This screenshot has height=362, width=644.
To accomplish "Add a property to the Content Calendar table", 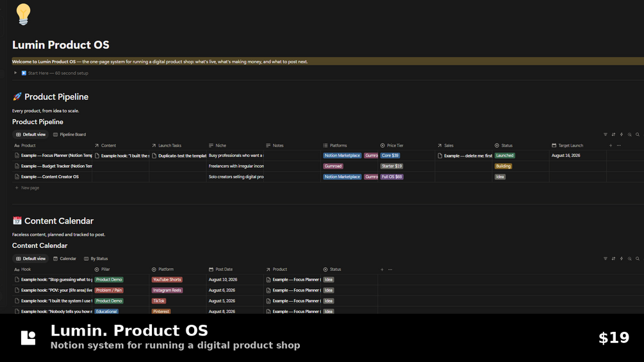I will (382, 270).
